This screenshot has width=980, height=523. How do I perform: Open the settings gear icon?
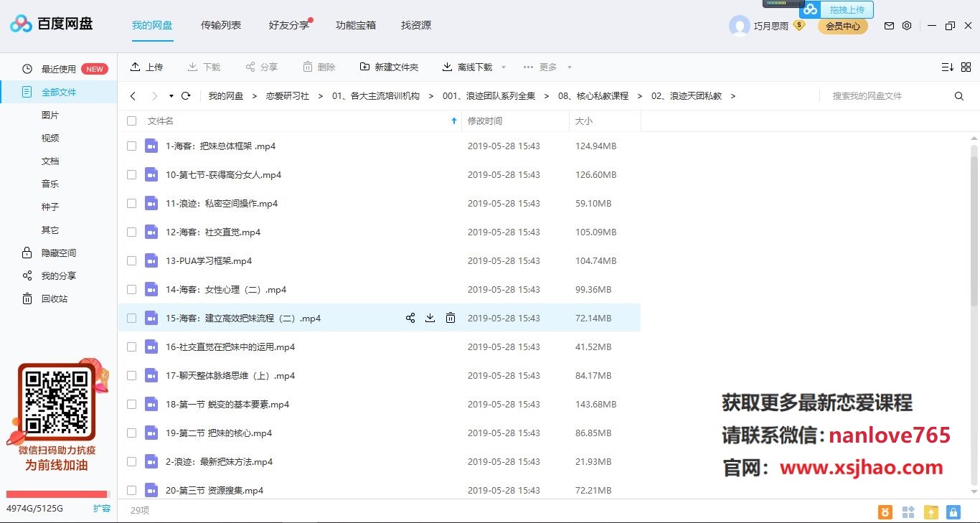point(907,26)
